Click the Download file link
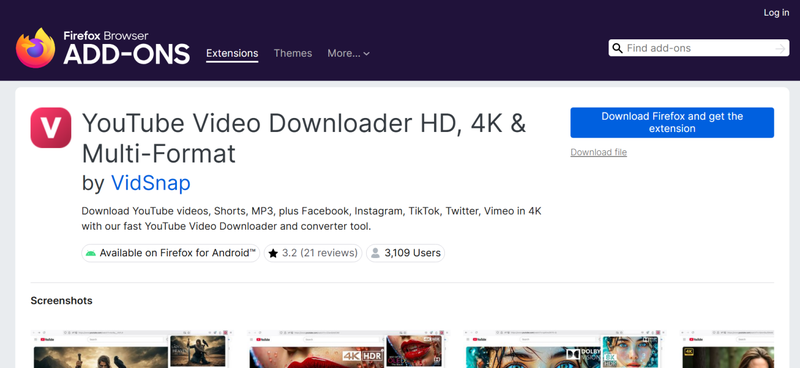 (x=598, y=152)
